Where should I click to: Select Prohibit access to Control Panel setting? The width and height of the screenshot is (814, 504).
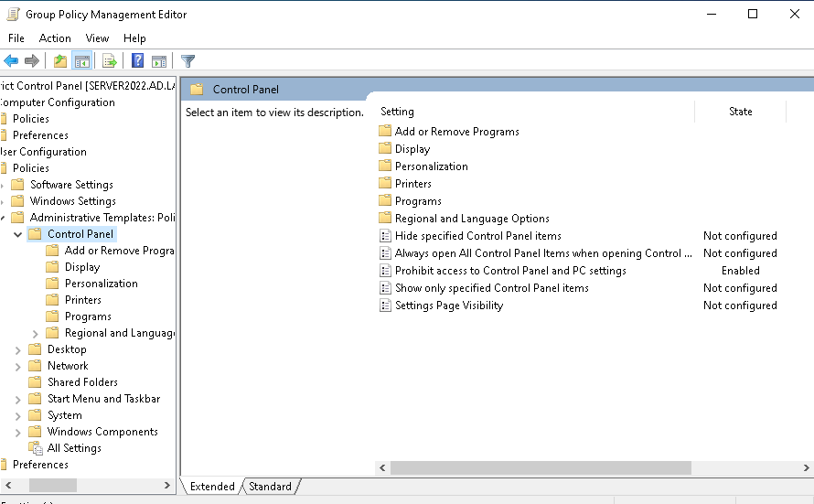point(510,271)
